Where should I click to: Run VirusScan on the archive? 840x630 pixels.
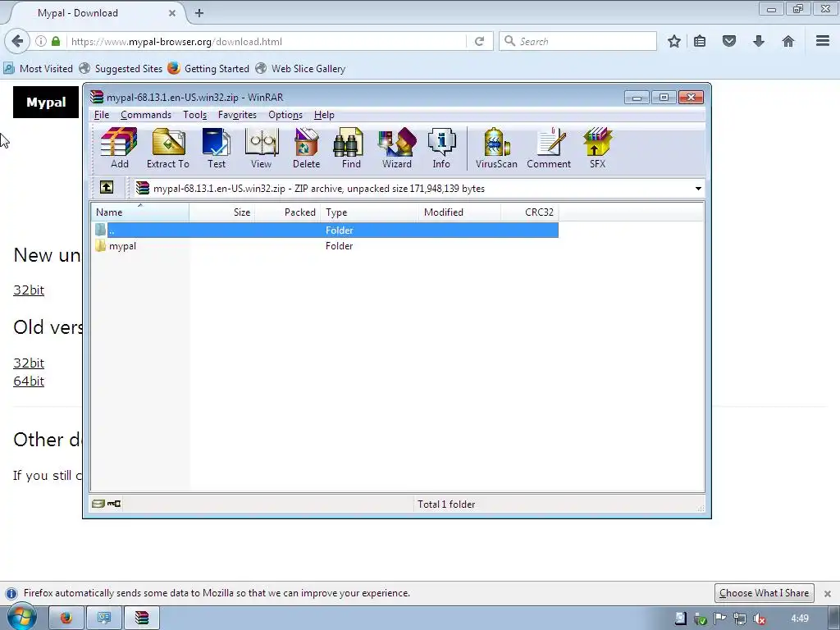tap(496, 148)
